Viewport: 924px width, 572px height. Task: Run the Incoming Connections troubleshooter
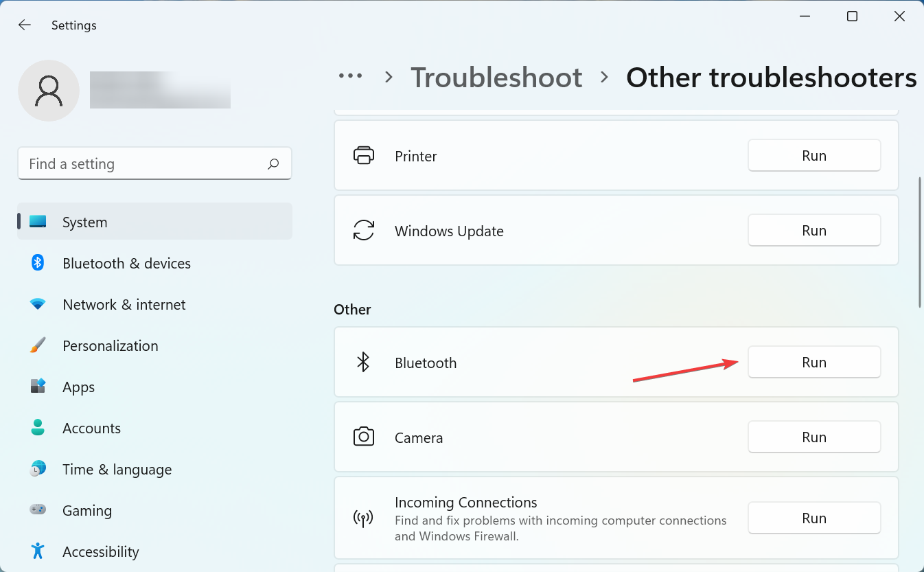[814, 518]
